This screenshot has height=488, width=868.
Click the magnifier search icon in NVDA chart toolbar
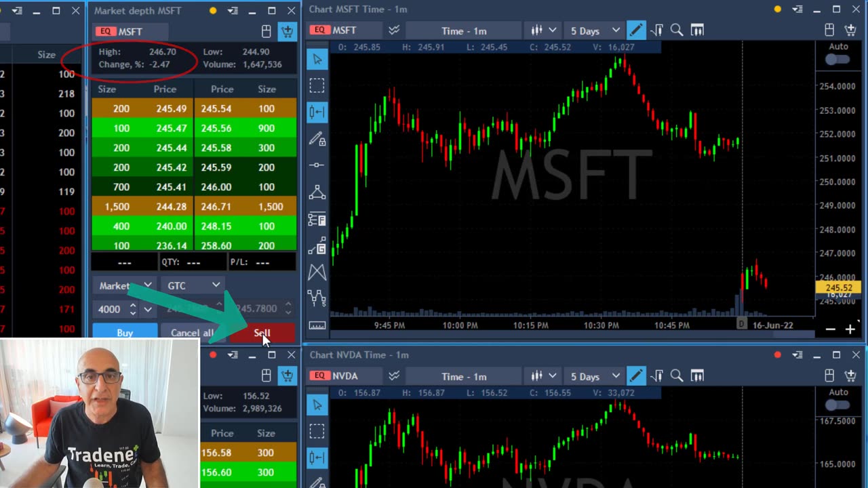tap(677, 375)
